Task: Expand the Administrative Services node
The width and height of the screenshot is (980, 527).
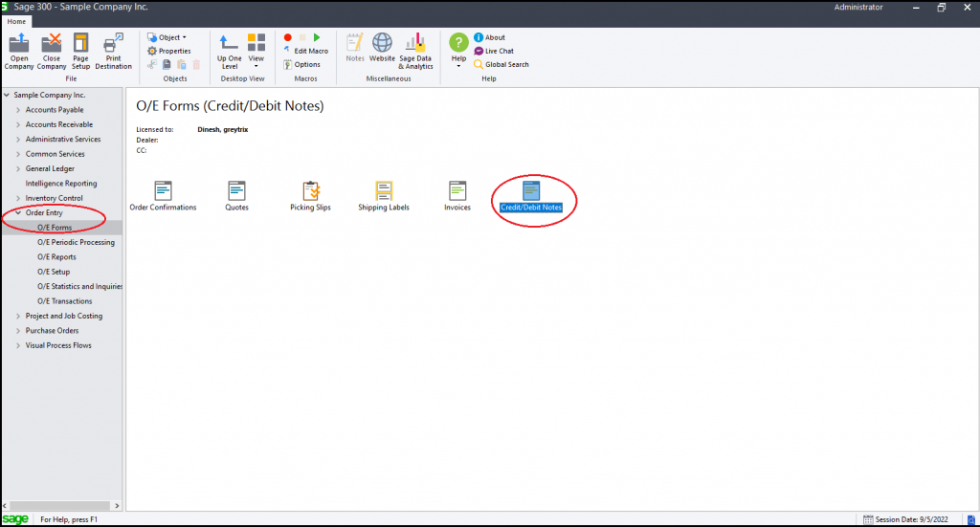Action: [18, 140]
